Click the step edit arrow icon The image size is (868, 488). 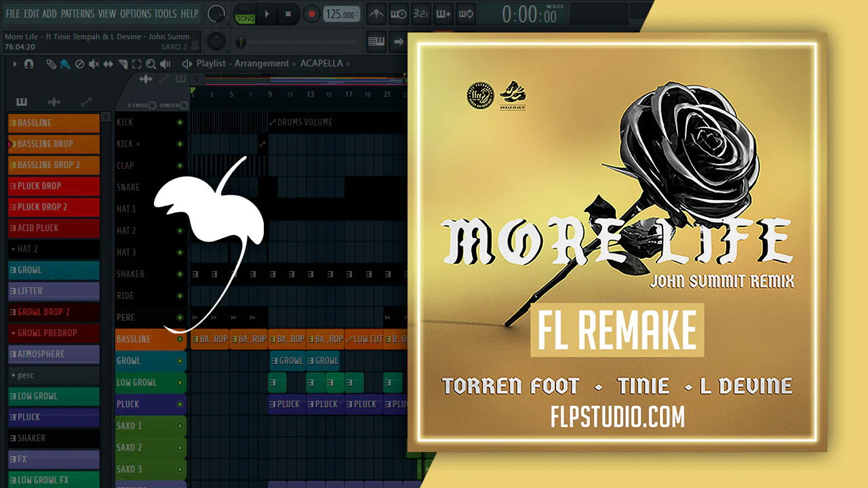399,42
